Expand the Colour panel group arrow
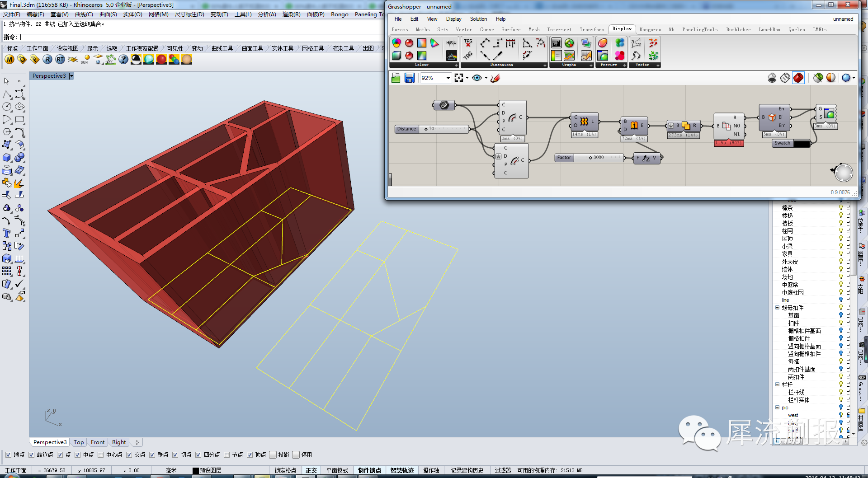Image resolution: width=868 pixels, height=478 pixels. click(x=457, y=65)
